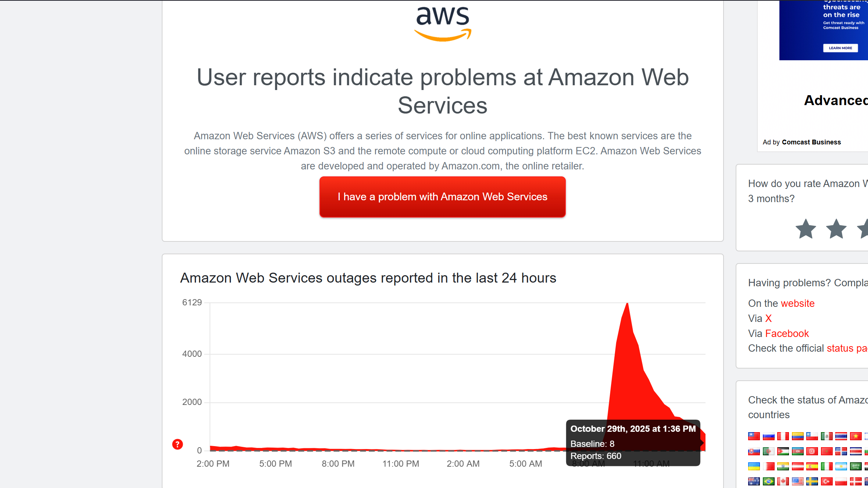Open the Facebook complaint link
This screenshot has width=868, height=488.
[x=787, y=333]
